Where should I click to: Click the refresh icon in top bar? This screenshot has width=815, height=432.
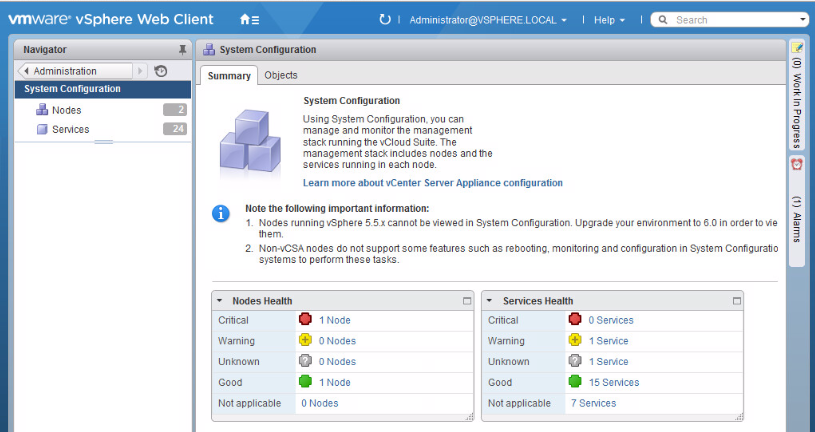pyautogui.click(x=385, y=20)
